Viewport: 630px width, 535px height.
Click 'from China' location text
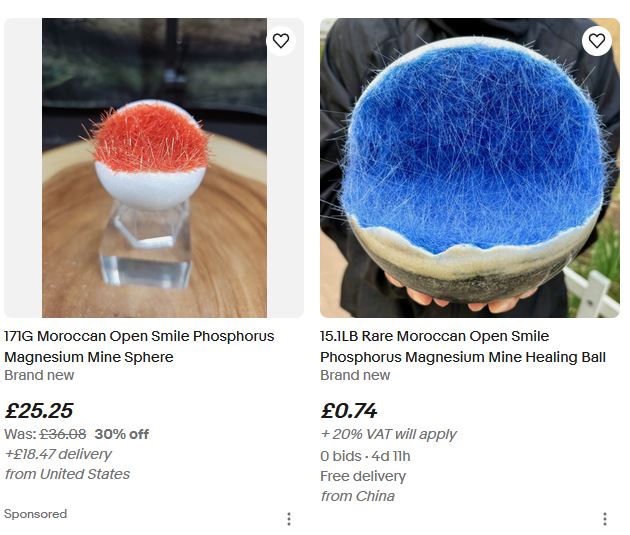pos(358,496)
